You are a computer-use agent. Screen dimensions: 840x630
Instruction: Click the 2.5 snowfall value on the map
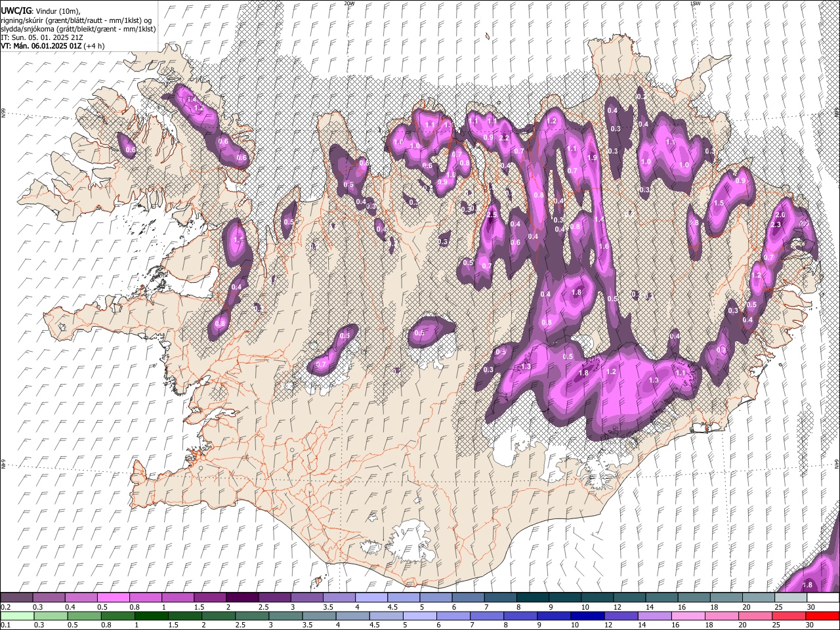[x=492, y=215]
